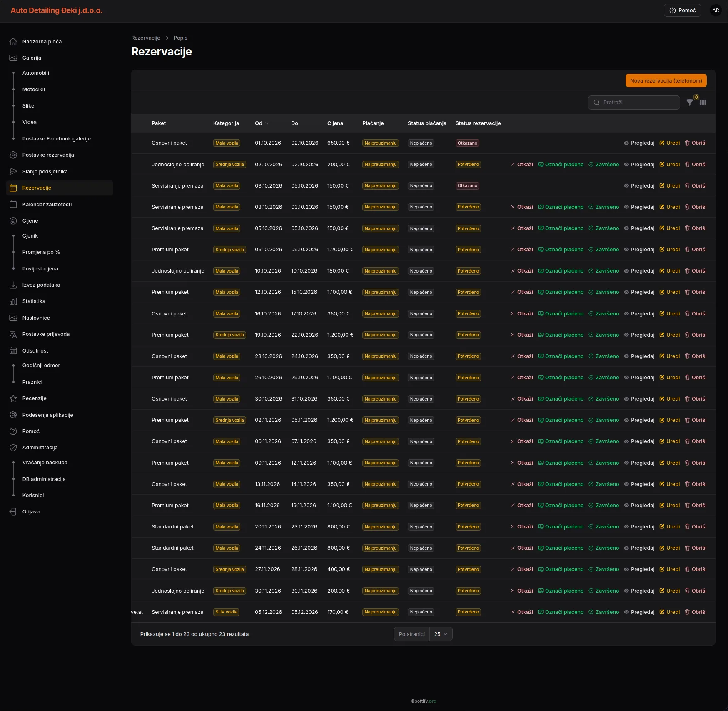Click the Statistika bar-chart icon

13,301
